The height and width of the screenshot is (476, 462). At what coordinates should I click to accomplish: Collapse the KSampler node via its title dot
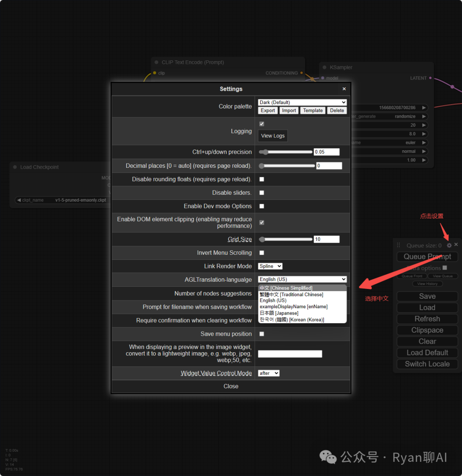325,67
